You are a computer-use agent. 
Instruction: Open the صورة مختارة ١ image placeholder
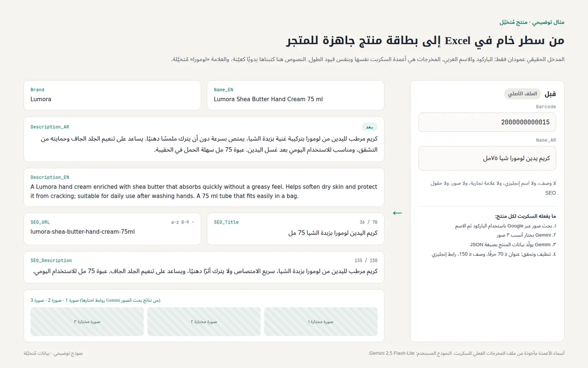tap(321, 322)
